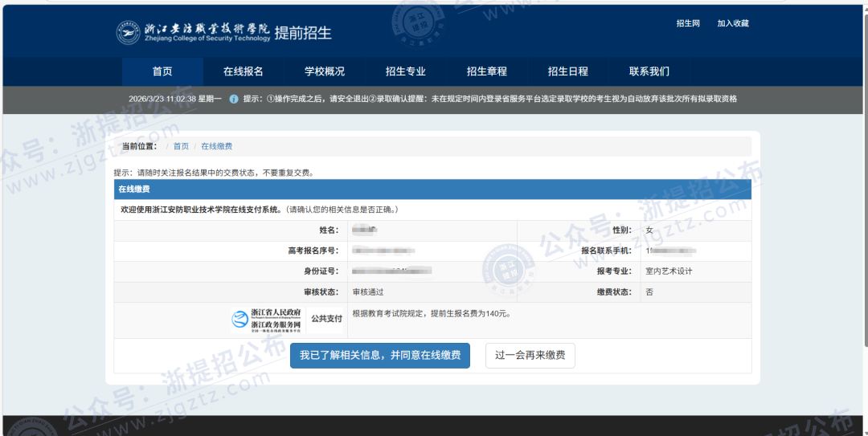
Task: Click the blue info icon beside 提示
Action: click(234, 99)
